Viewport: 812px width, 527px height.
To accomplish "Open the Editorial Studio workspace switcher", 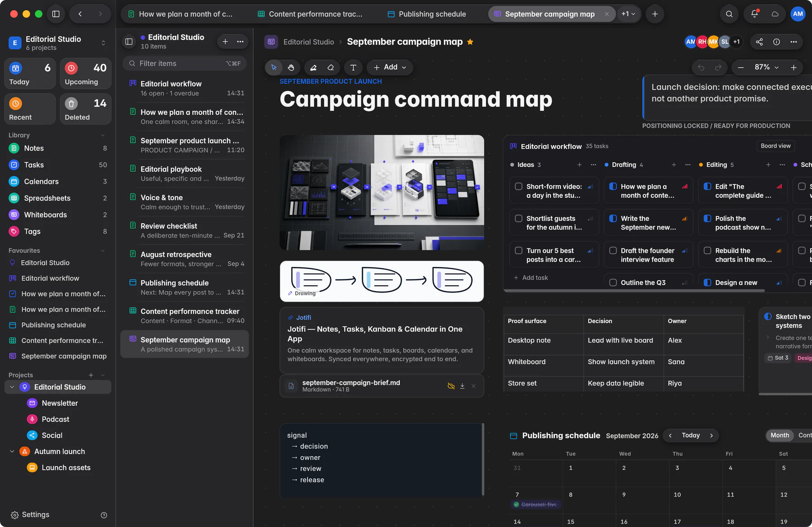I will coord(58,43).
